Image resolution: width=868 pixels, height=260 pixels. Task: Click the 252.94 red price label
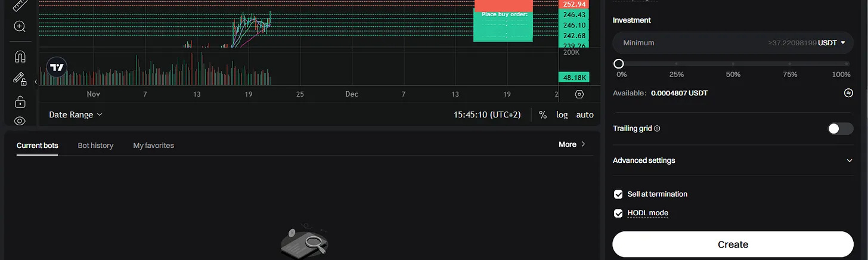[573, 4]
